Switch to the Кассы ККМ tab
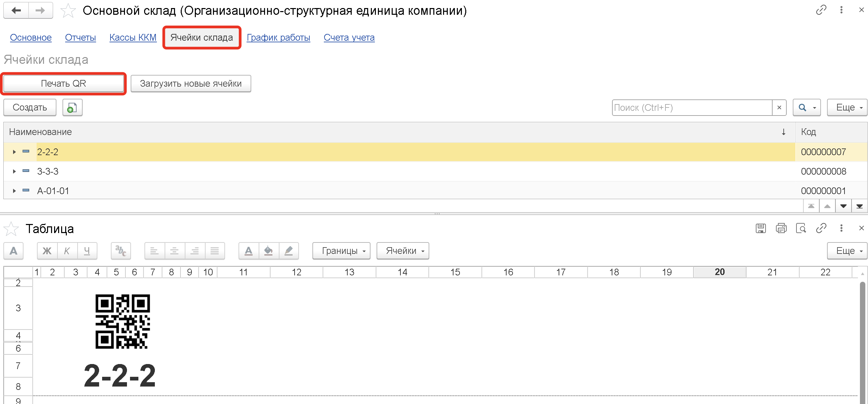 [133, 37]
